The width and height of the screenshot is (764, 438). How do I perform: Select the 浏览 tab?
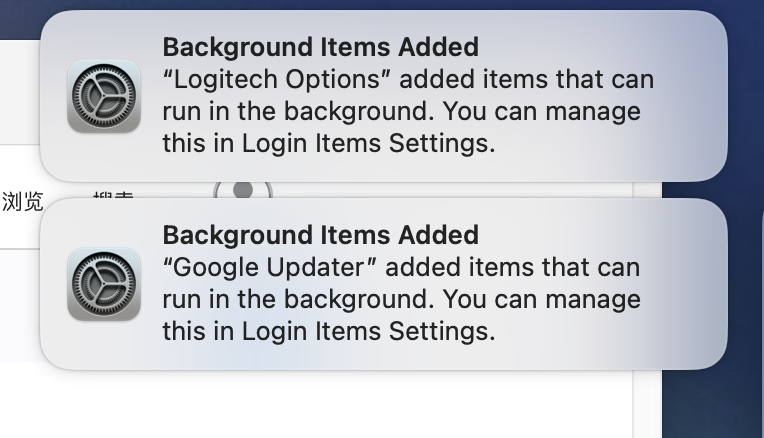[23, 201]
